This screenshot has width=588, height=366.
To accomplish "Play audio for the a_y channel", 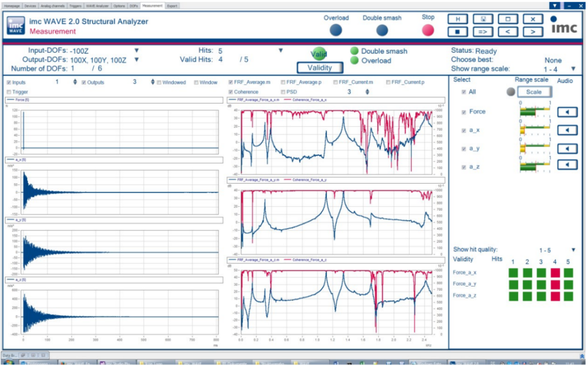I will pyautogui.click(x=567, y=149).
